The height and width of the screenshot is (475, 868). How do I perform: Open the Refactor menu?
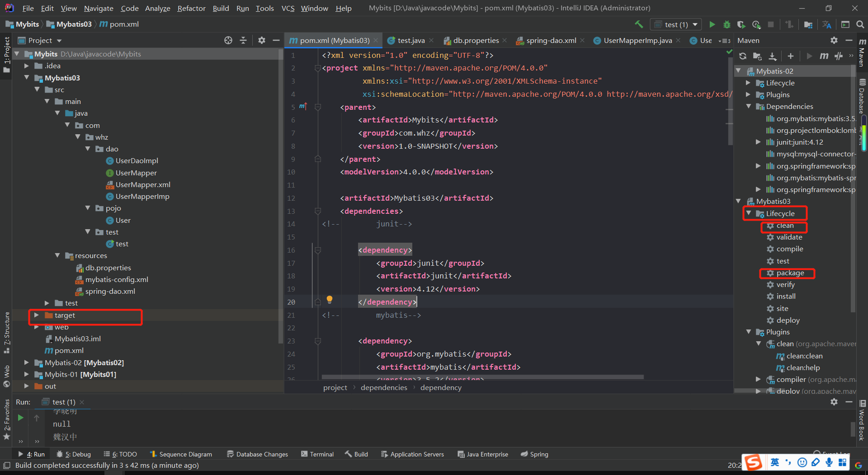coord(191,8)
